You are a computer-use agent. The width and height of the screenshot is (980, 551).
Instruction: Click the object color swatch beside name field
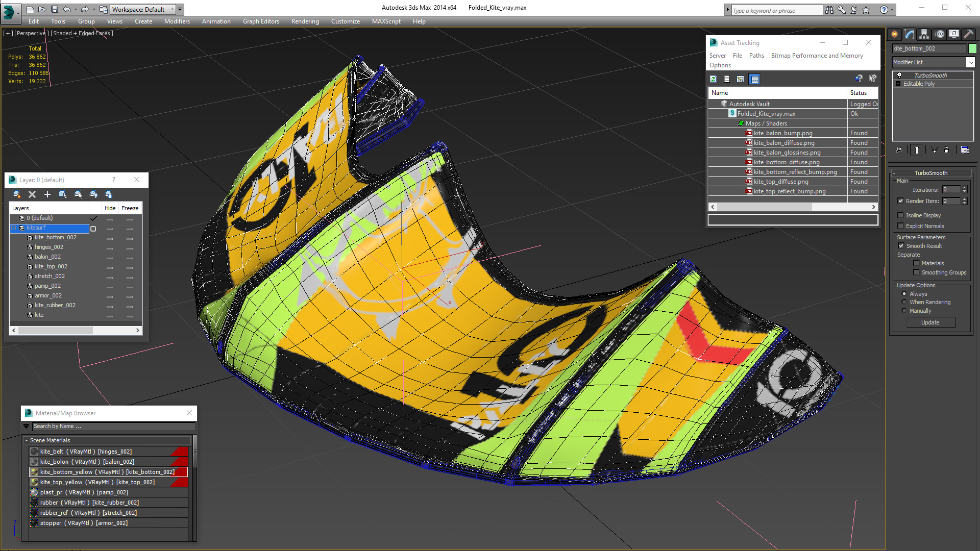pyautogui.click(x=972, y=48)
